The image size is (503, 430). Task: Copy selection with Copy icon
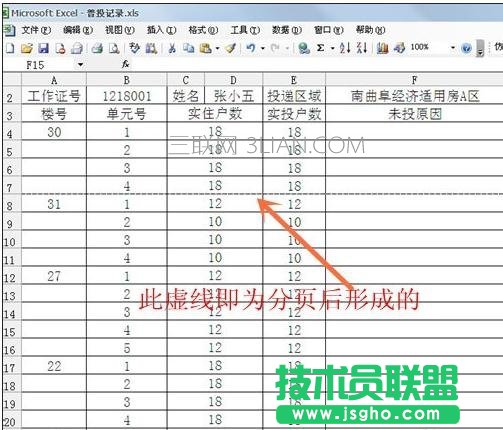click(189, 49)
